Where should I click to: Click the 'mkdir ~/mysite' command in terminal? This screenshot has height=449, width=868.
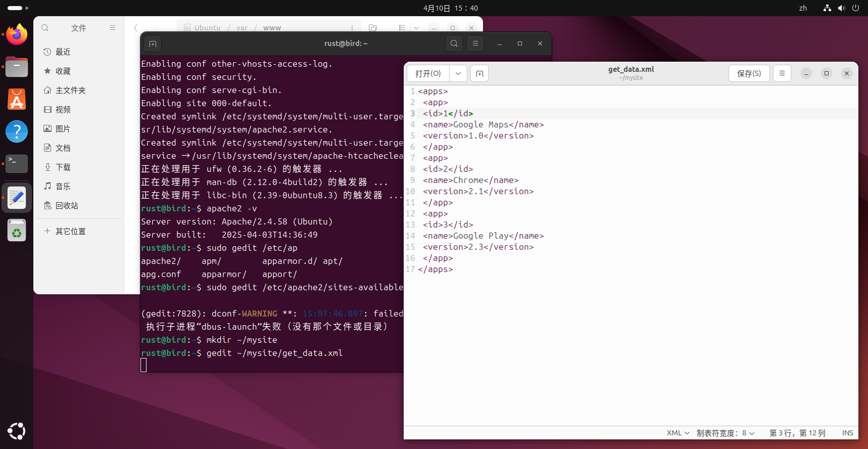(x=242, y=340)
